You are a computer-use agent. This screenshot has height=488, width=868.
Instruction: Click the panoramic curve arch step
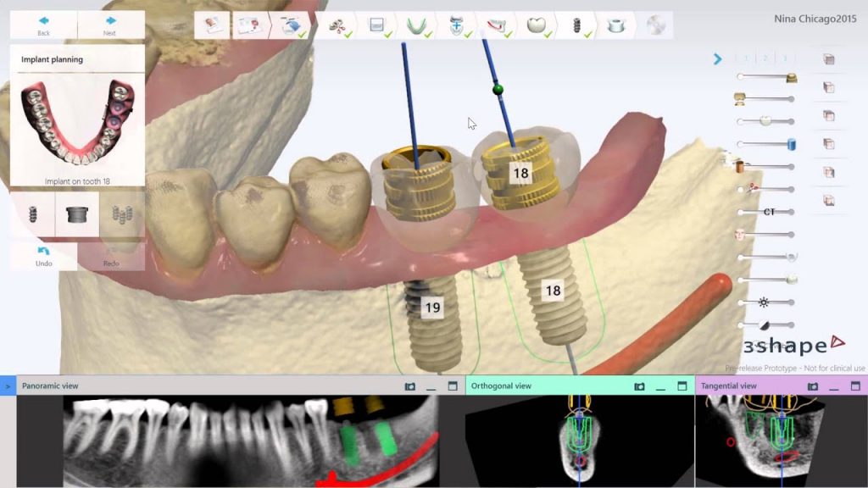pos(415,25)
